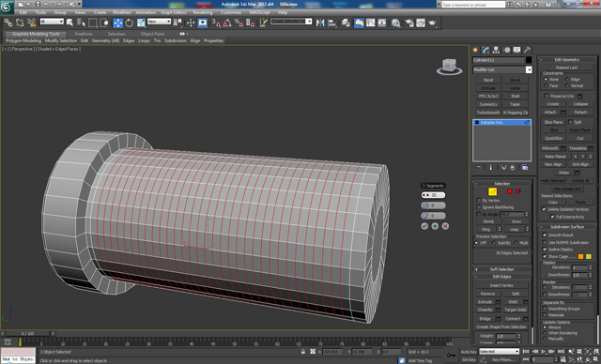Select Border sub-object level icon
Viewport: 601px width, 364px height.
coord(501,191)
